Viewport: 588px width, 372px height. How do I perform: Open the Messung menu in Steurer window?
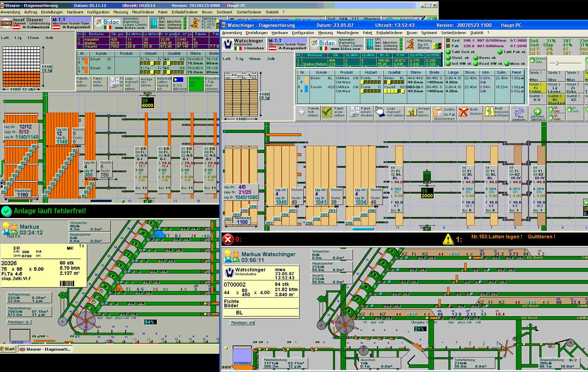[x=121, y=12]
